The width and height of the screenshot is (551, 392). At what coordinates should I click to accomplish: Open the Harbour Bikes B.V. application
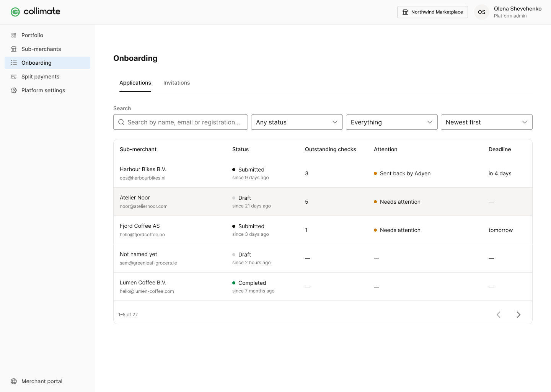(323, 173)
